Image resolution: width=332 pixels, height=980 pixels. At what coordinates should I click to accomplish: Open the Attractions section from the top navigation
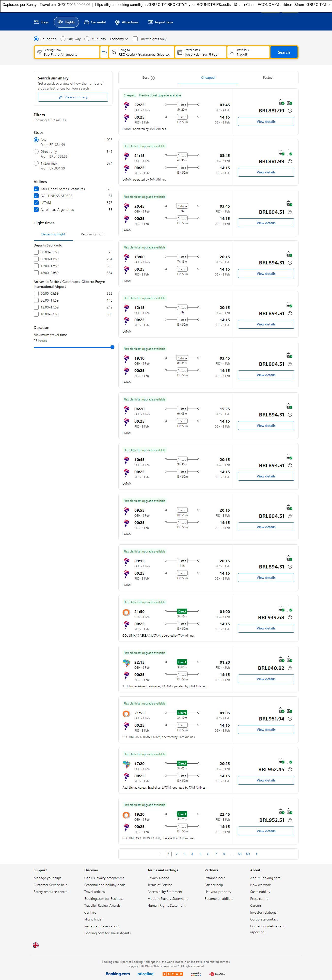click(x=127, y=22)
